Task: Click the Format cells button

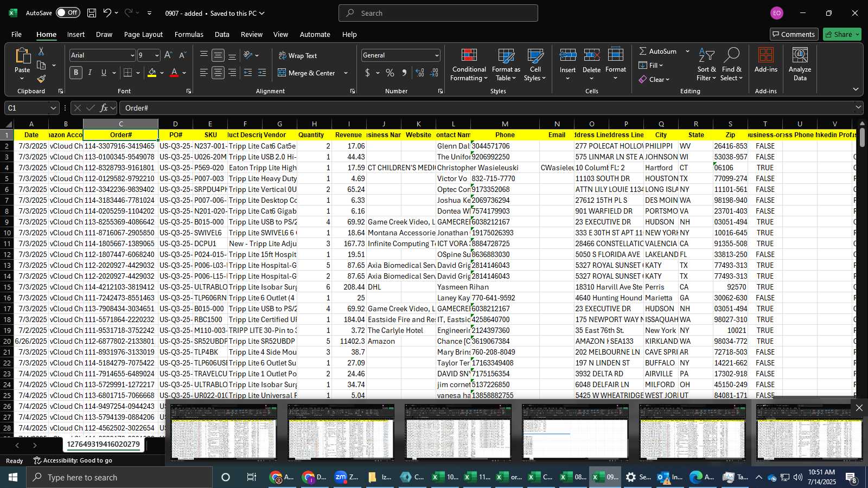Action: [x=616, y=64]
